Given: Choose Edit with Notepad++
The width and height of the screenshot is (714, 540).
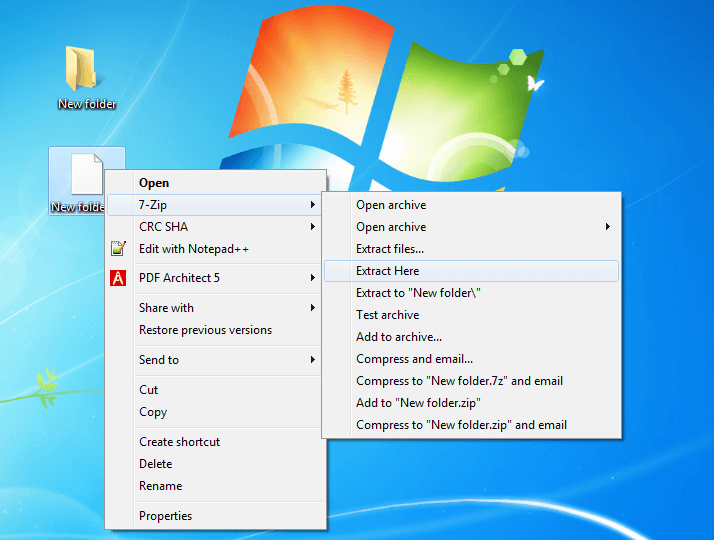Looking at the screenshot, I should point(216,249).
